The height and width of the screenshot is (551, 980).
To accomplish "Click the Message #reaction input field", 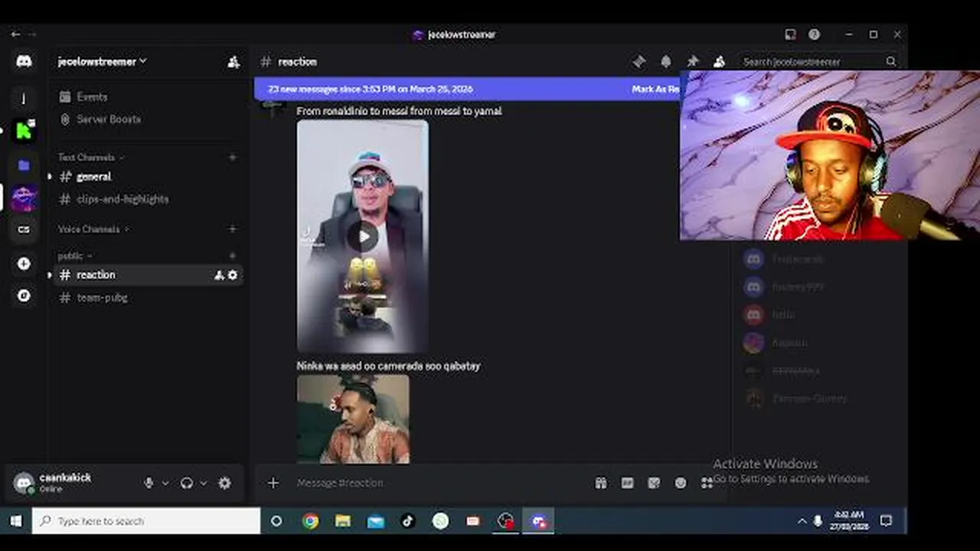I will 440,483.
